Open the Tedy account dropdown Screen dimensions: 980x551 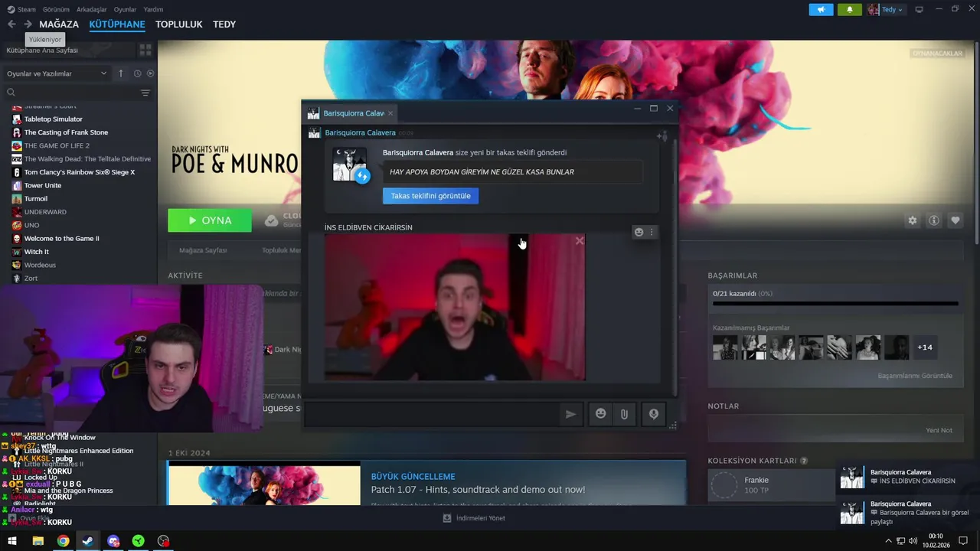pos(886,10)
